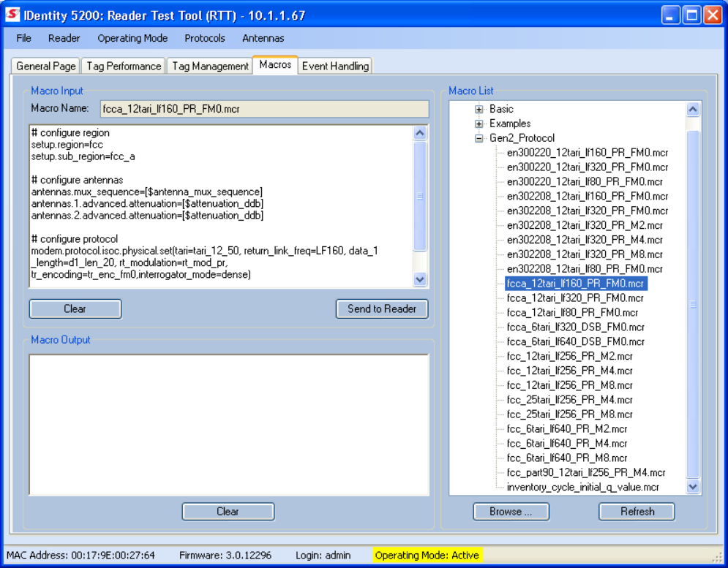The height and width of the screenshot is (568, 728).
Task: Click the macro script scrollbar thumb
Action: point(420,196)
